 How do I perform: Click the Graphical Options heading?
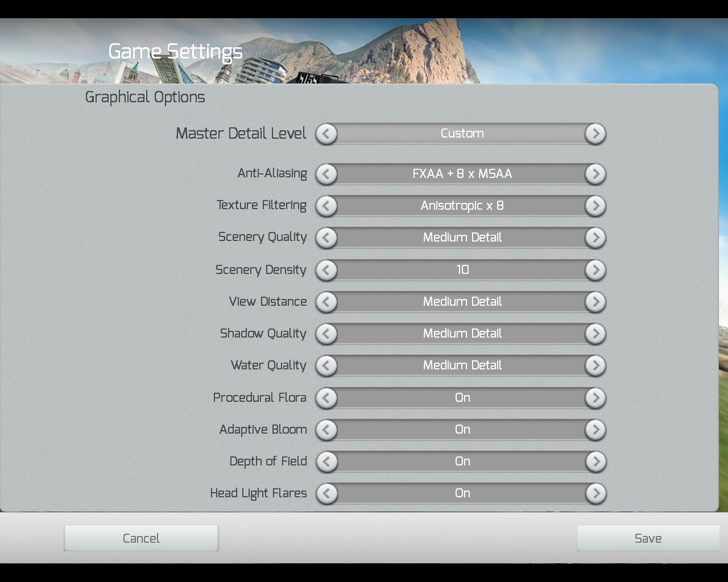tap(145, 98)
